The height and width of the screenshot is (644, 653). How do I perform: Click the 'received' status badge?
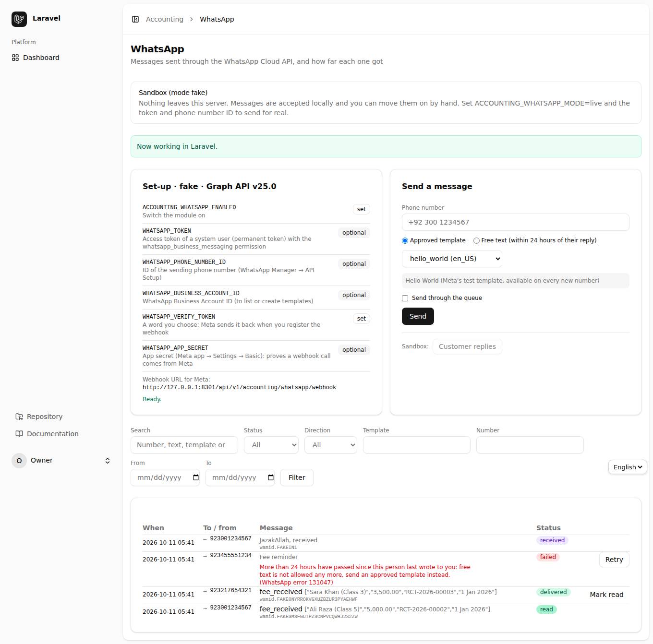[552, 540]
